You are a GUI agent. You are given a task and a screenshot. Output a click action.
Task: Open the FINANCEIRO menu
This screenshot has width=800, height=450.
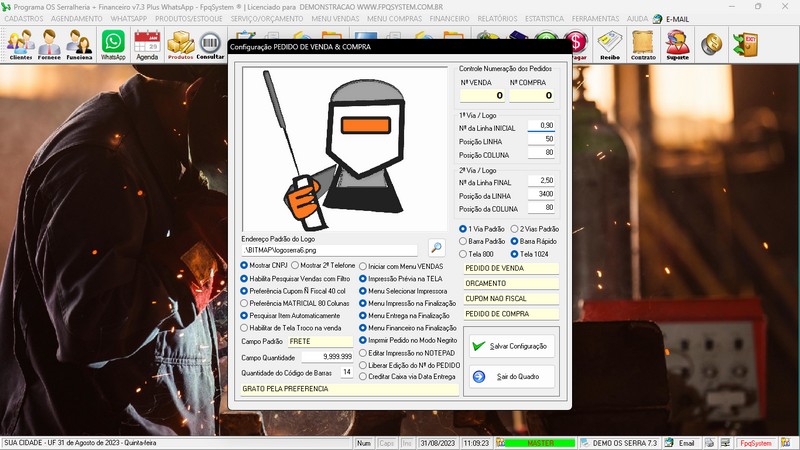tap(449, 18)
